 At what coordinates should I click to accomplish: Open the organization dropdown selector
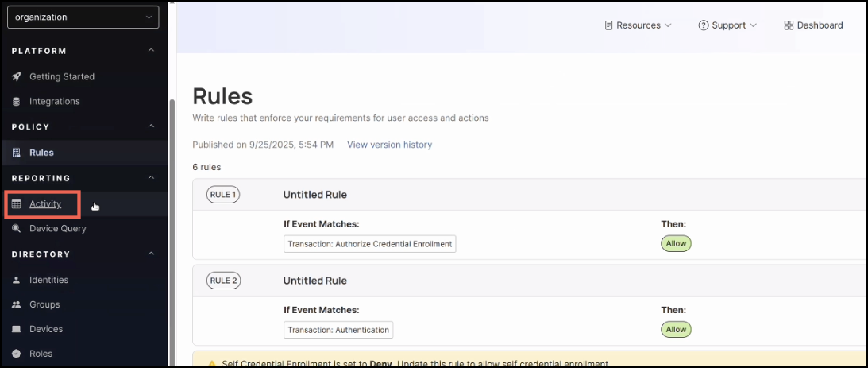point(83,17)
